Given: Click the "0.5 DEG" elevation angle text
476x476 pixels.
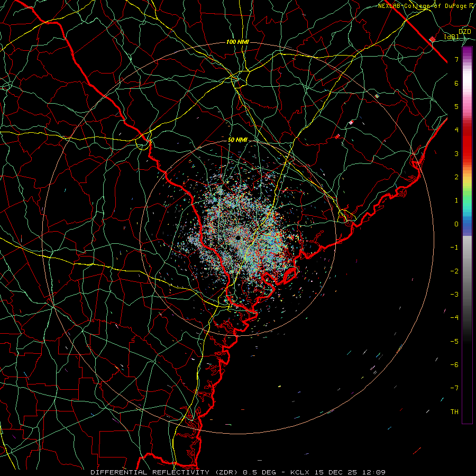Looking at the screenshot, I should 260,472.
